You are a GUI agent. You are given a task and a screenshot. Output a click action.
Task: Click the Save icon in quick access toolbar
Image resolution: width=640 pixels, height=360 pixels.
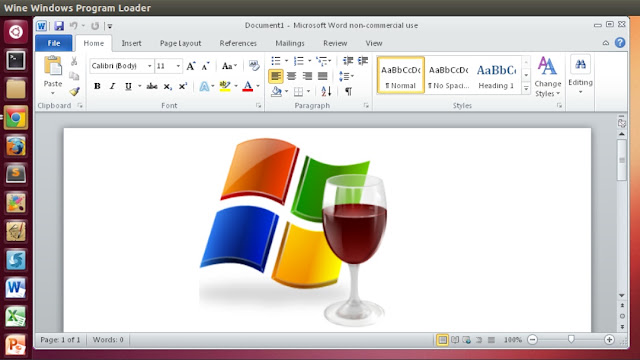(59, 26)
